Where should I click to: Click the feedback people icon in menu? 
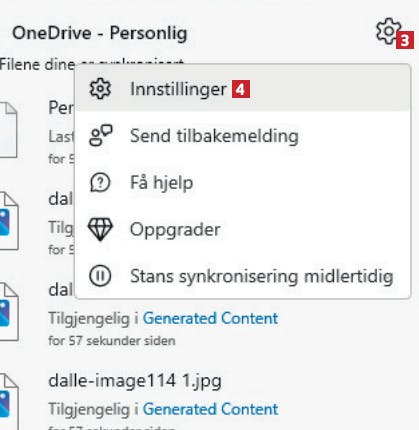[x=100, y=136]
